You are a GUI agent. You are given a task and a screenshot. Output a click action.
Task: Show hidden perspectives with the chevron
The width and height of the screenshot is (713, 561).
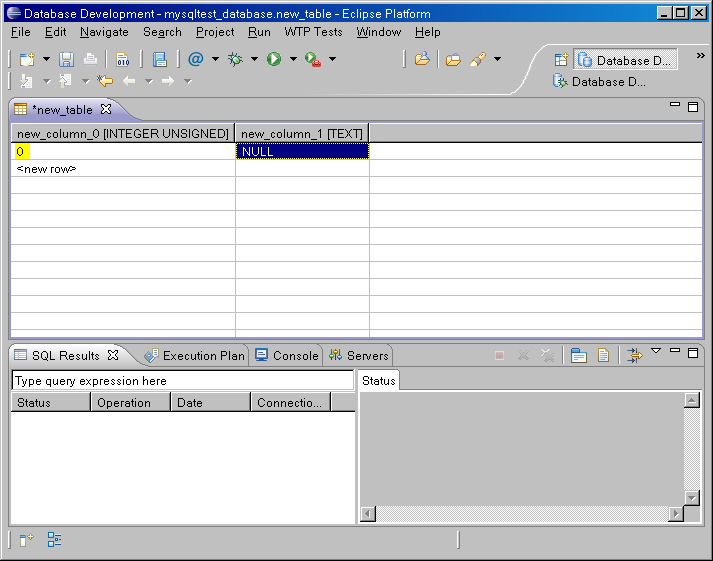(700, 57)
